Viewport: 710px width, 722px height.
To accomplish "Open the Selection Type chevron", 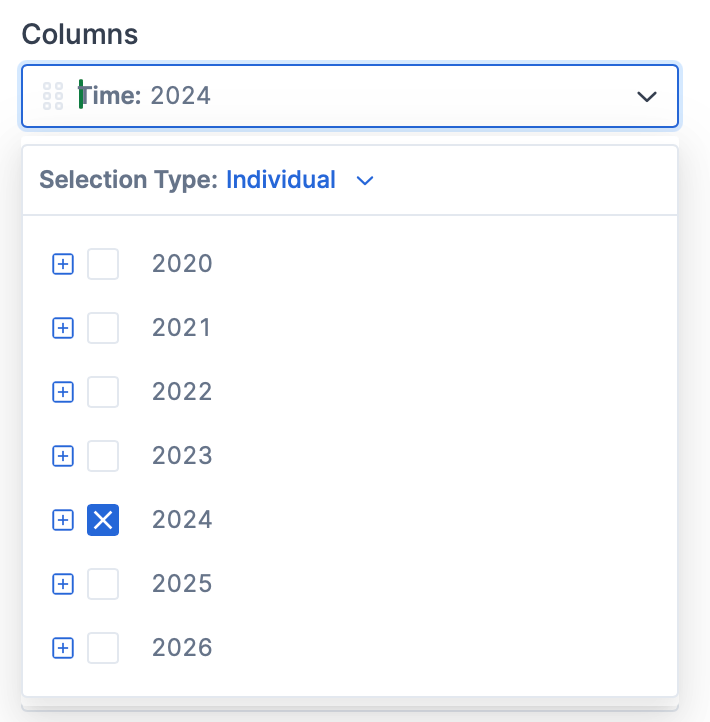I will 365,180.
